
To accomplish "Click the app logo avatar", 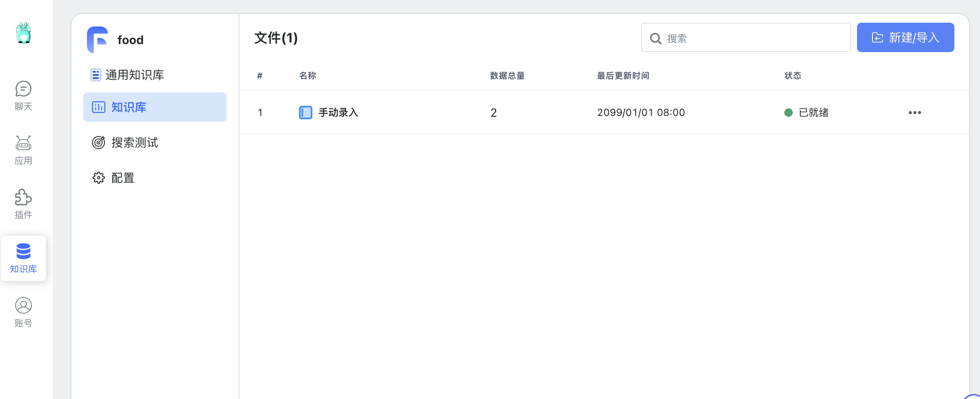I will (x=24, y=33).
